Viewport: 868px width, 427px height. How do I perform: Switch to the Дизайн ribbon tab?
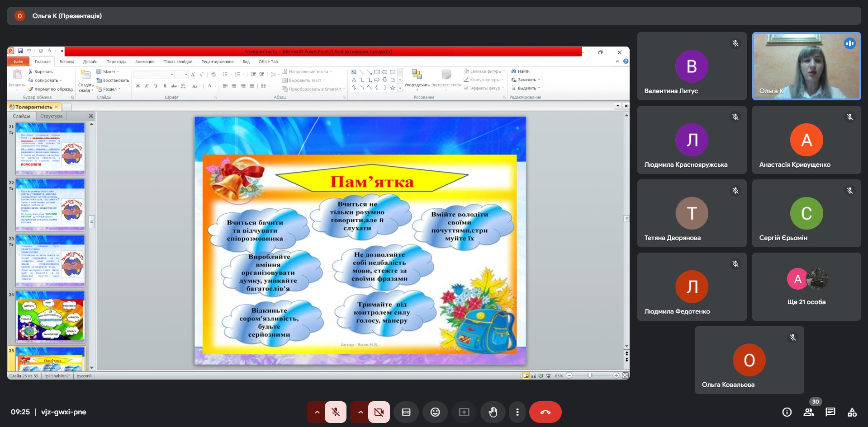click(x=90, y=62)
